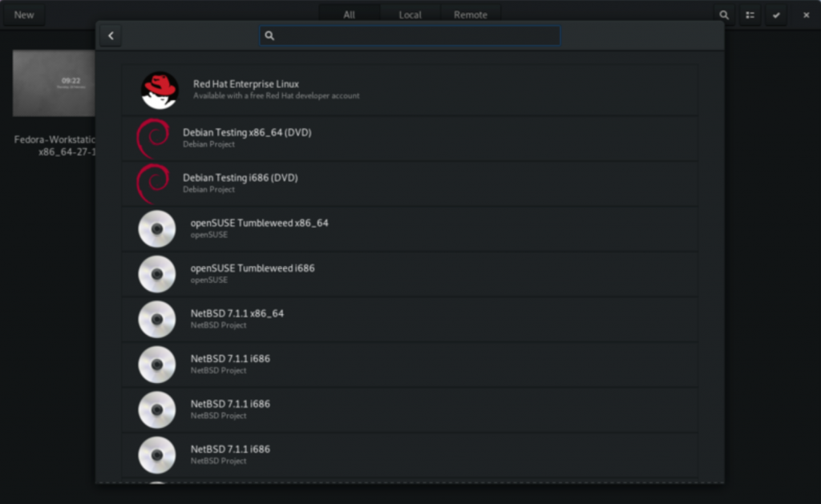Click disc icon for openSUSE Tumbleweed x86_64
The height and width of the screenshot is (504, 821).
pyautogui.click(x=157, y=228)
